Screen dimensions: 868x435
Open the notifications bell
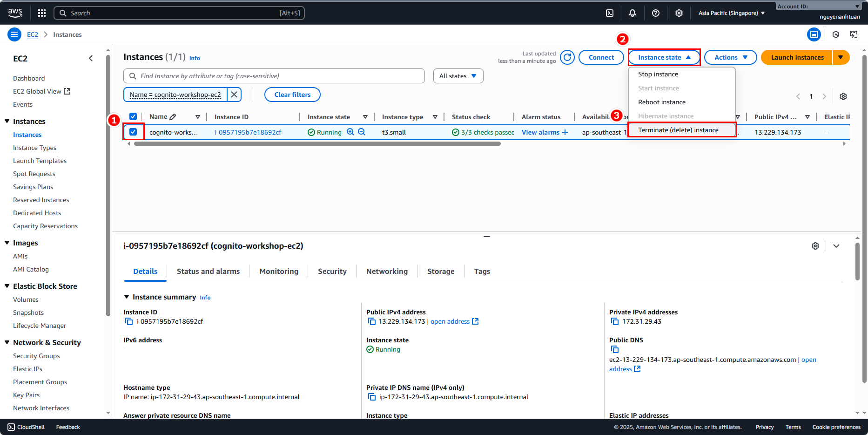pos(632,13)
